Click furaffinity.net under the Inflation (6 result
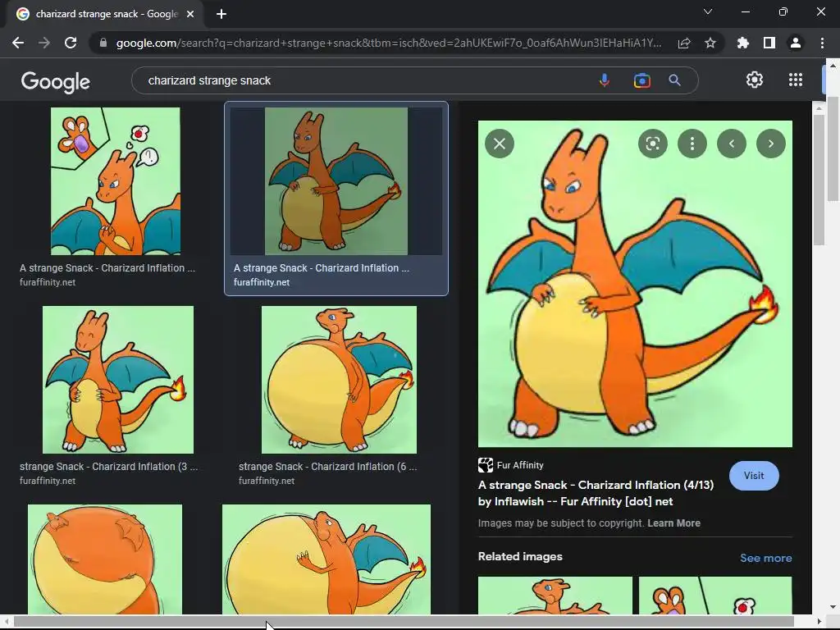 267,481
